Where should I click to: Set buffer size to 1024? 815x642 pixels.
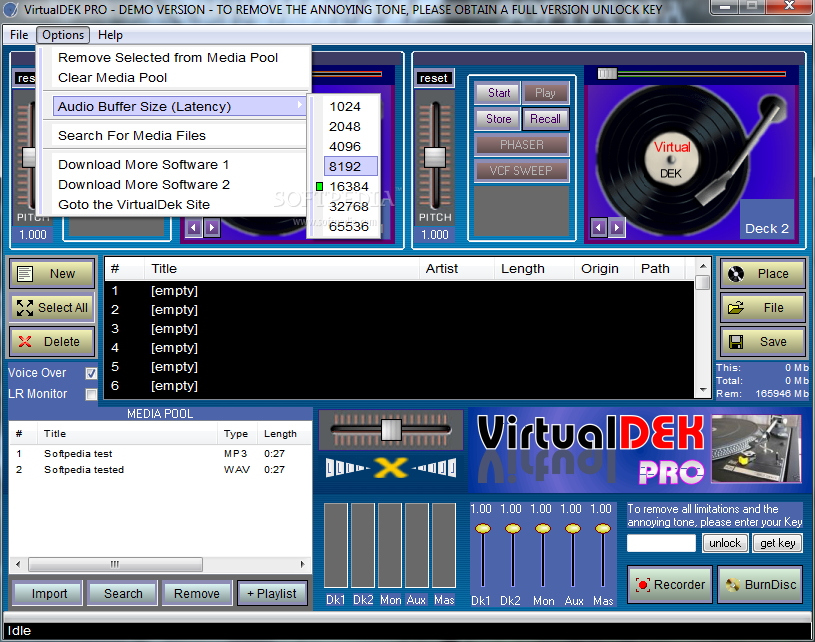tap(345, 107)
